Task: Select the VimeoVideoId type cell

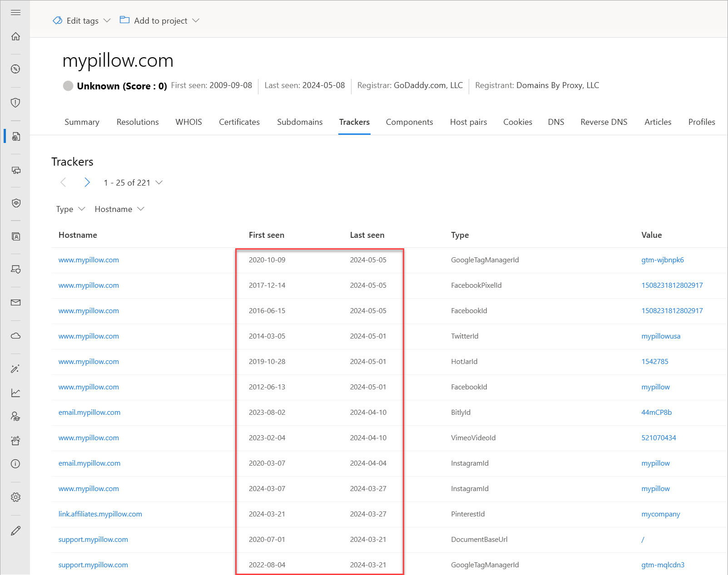Action: tap(473, 438)
